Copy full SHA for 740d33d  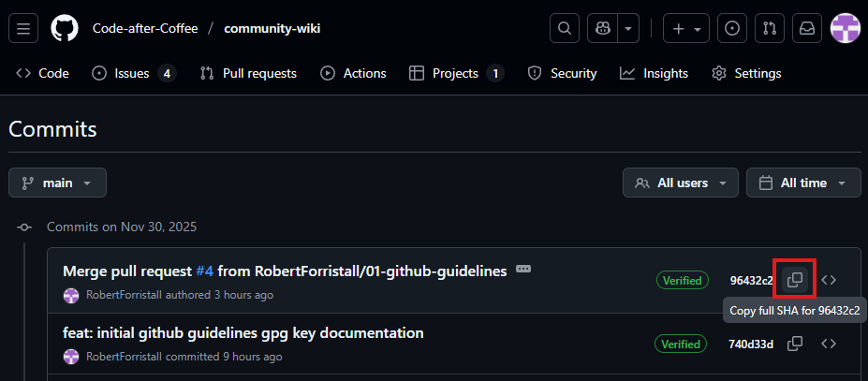point(795,344)
